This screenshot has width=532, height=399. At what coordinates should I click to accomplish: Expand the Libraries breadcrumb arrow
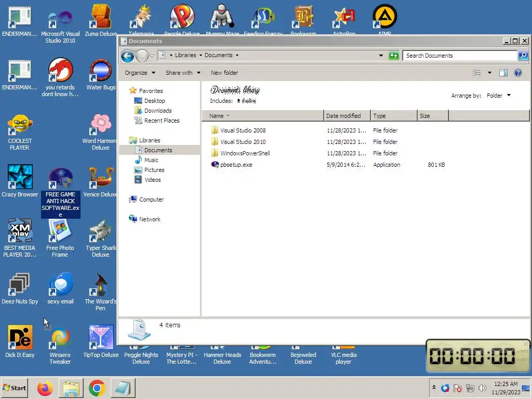coord(201,55)
